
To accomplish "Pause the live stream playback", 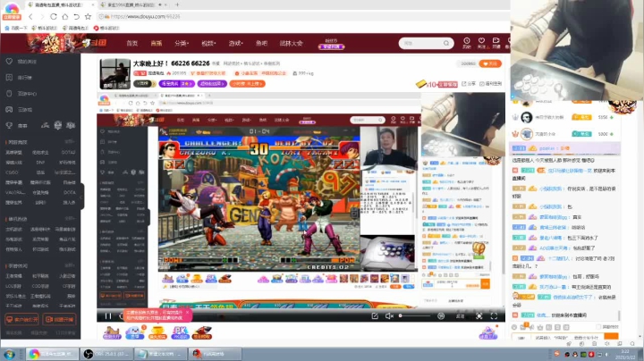I will 108,316.
